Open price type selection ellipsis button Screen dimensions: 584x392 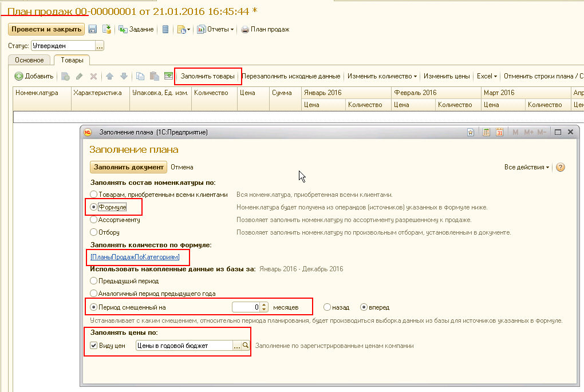(237, 346)
